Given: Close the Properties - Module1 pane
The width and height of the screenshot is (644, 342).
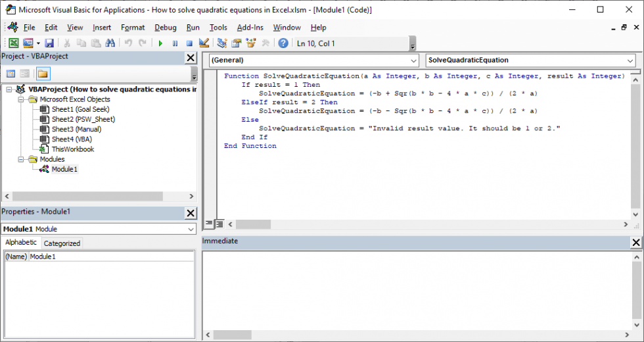Looking at the screenshot, I should click(x=191, y=213).
